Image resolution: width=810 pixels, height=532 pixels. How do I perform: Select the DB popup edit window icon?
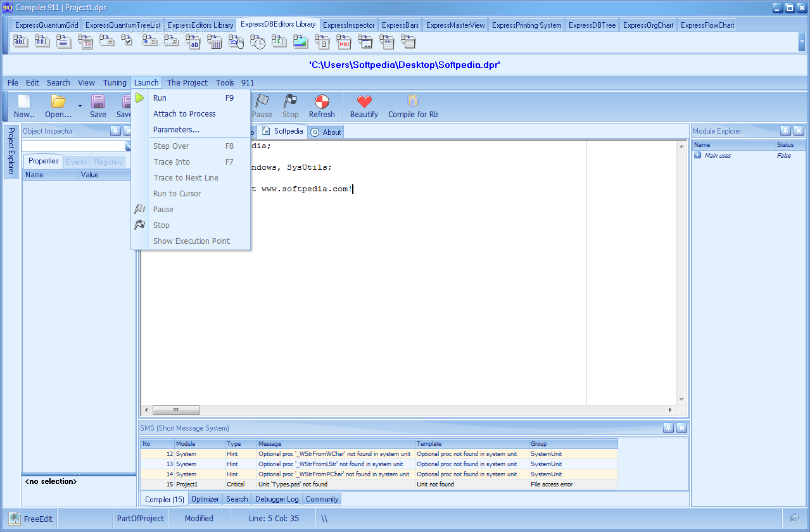pyautogui.click(x=365, y=42)
